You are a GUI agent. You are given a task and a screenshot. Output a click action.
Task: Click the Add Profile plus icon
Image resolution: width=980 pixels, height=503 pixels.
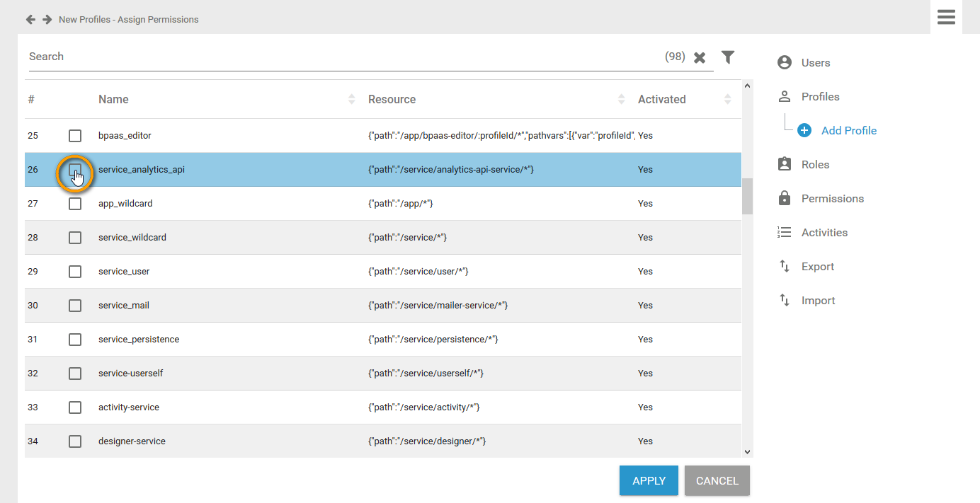pos(804,131)
